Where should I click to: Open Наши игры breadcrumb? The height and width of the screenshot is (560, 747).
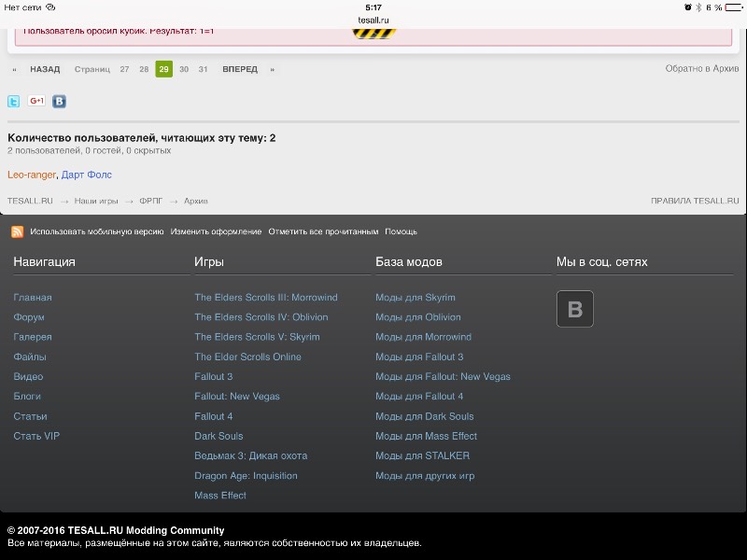(x=96, y=201)
